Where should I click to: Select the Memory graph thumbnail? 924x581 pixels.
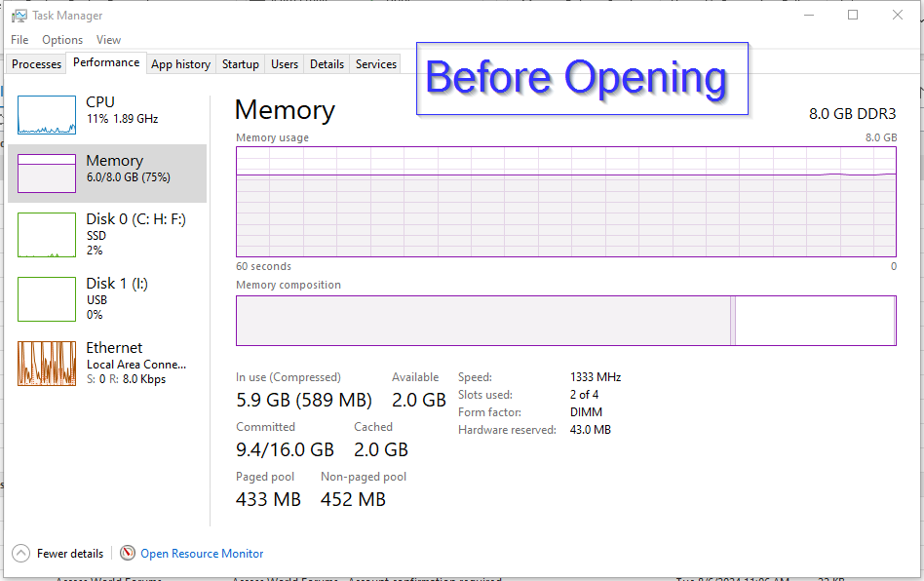(x=46, y=173)
